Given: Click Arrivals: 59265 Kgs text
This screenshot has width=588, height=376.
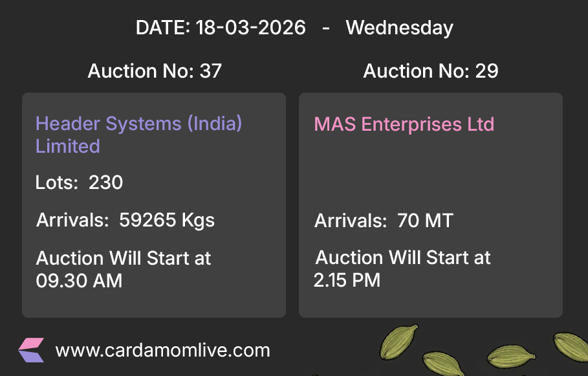Looking at the screenshot, I should [125, 220].
